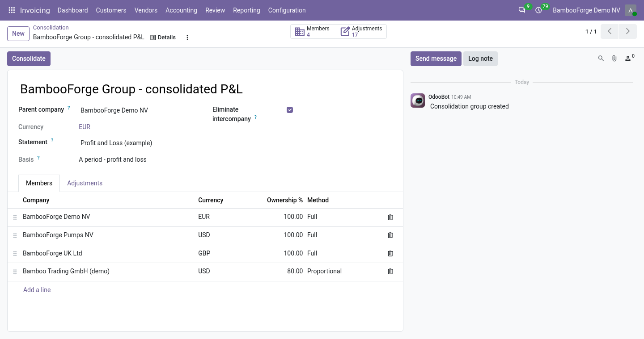Grab the drag handle for BambooForge Demo NV
Viewport: 644px width, 339px height.
tap(15, 217)
